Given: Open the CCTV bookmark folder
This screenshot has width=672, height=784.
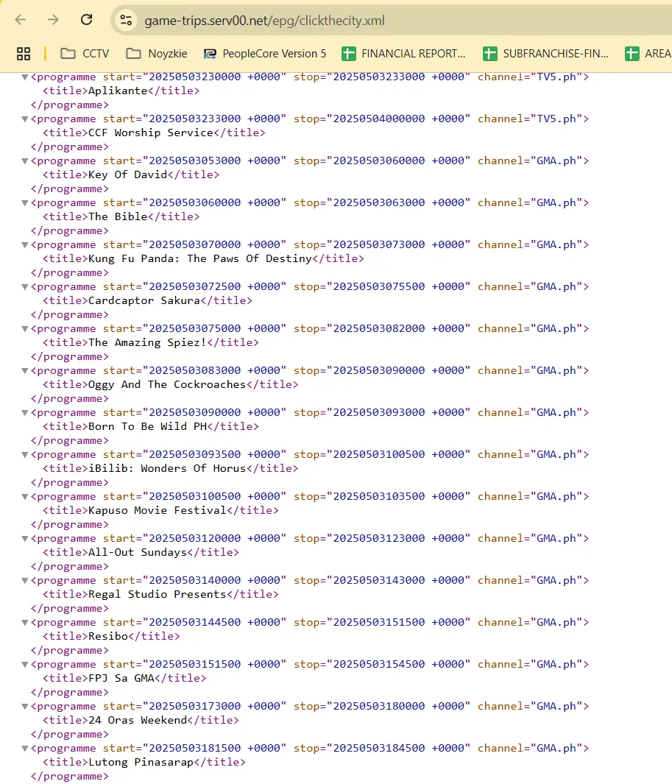Looking at the screenshot, I should (85, 54).
